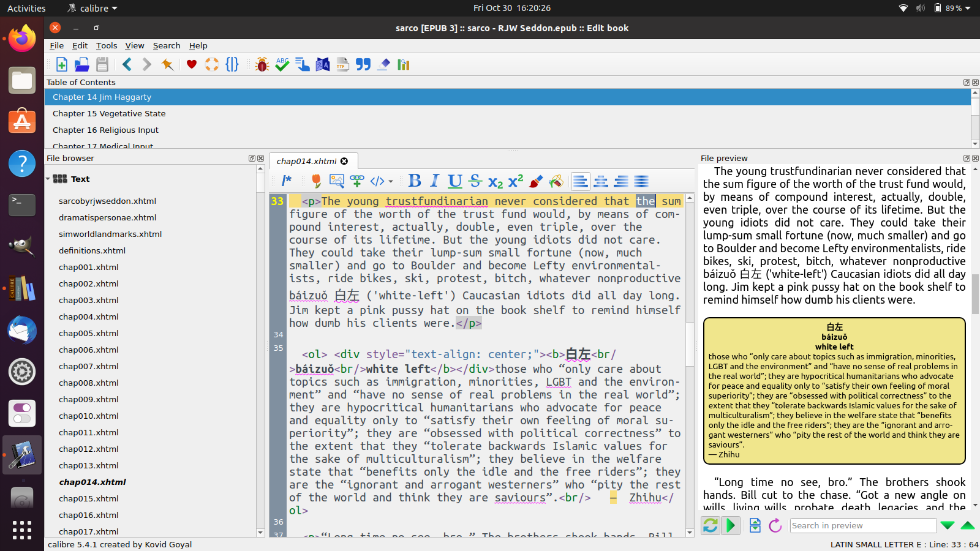Click the red heart Donate icon
980x551 pixels.
coord(192,64)
